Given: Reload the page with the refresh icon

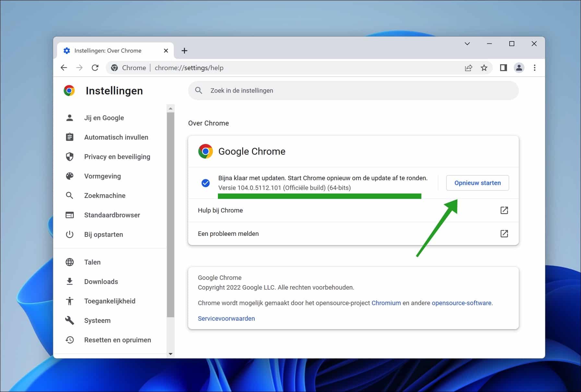Looking at the screenshot, I should [x=95, y=68].
